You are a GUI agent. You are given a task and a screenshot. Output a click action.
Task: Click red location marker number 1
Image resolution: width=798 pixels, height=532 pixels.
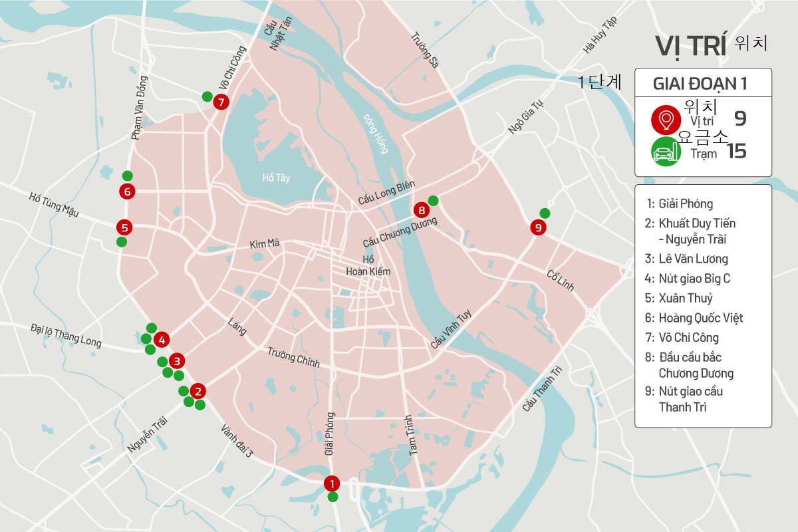331,483
